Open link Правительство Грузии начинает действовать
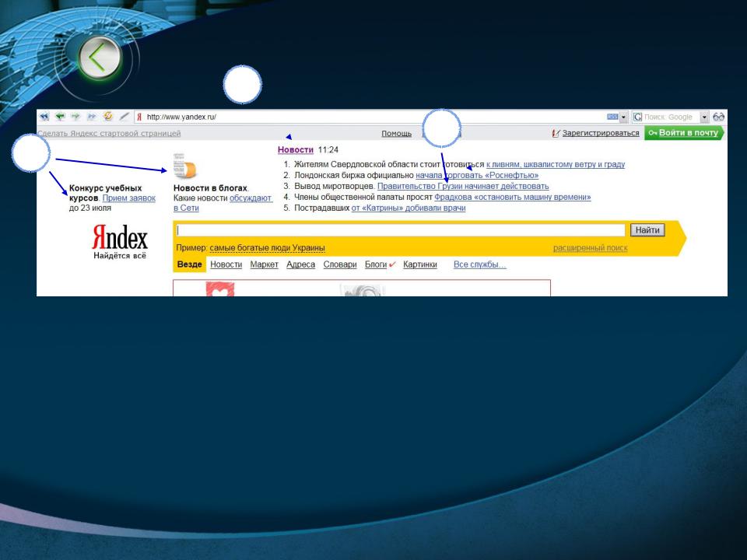 [x=463, y=186]
